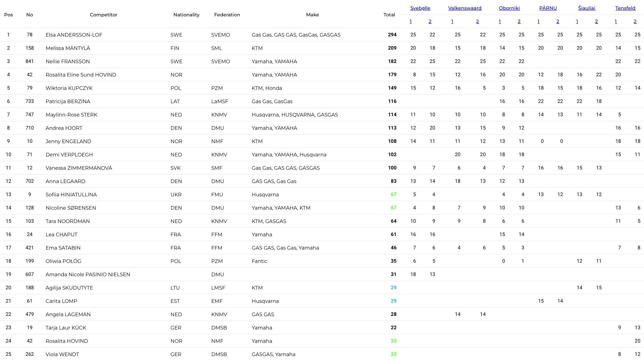Click total 294 for Elsa ANDERSSON-LOF
This screenshot has width=644, height=360.
392,35
